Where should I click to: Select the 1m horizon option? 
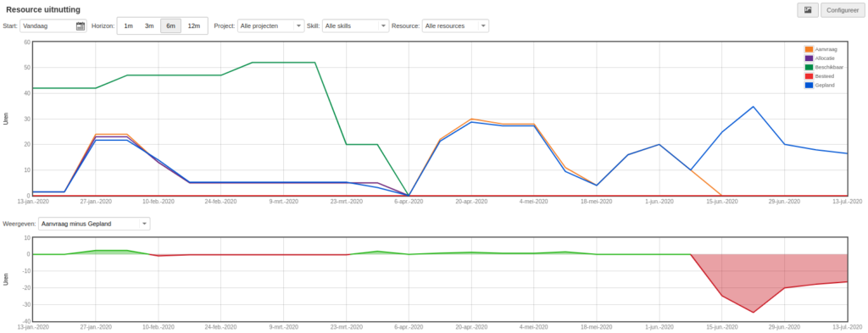(x=129, y=26)
